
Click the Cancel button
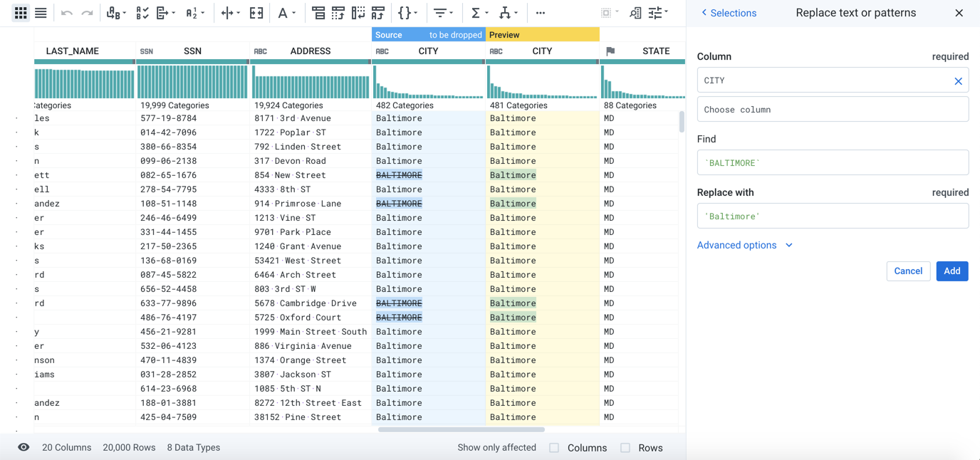[908, 271]
